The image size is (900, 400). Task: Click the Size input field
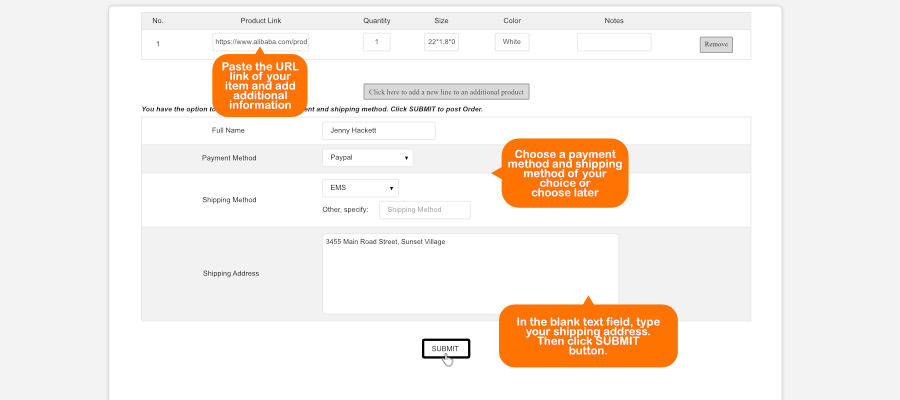441,42
